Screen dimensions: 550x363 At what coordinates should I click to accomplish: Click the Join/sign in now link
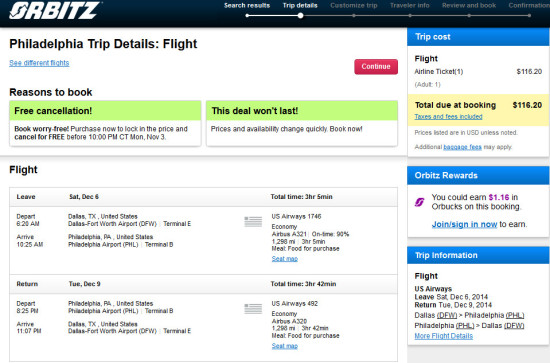coord(464,224)
